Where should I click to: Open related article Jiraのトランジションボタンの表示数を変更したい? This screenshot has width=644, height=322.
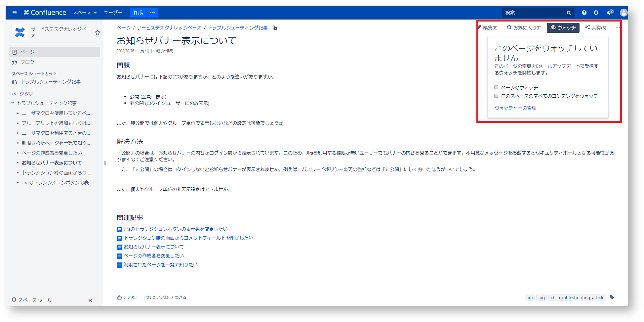click(x=176, y=229)
